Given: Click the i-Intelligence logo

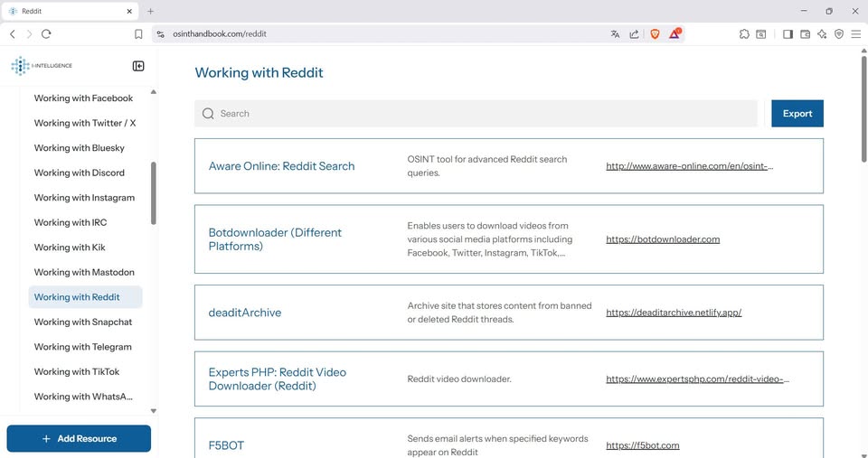Looking at the screenshot, I should (42, 65).
